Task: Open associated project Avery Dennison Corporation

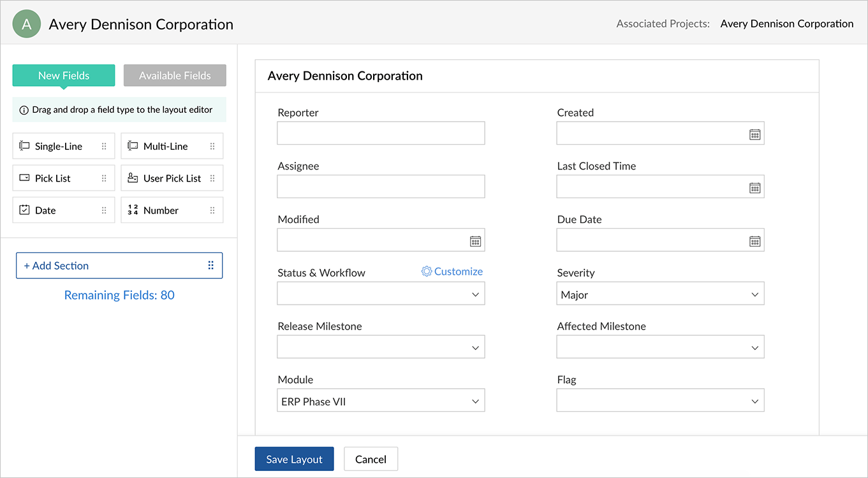Action: coord(787,24)
